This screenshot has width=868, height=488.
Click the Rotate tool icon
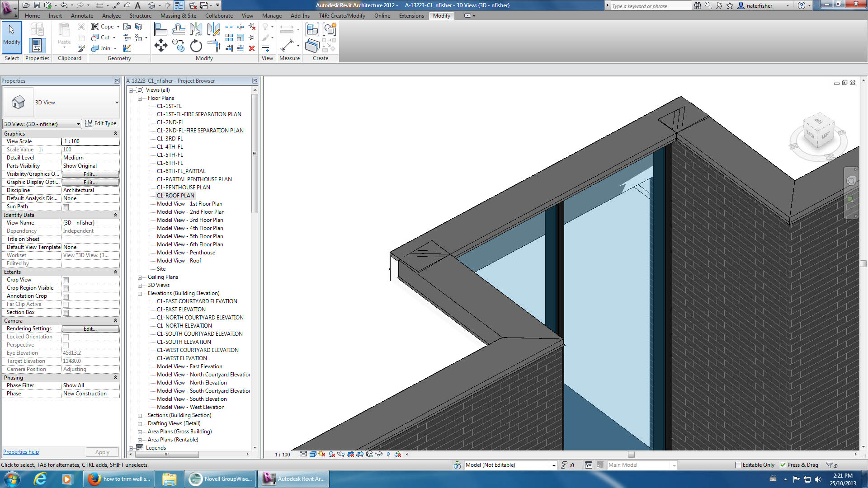(x=196, y=46)
